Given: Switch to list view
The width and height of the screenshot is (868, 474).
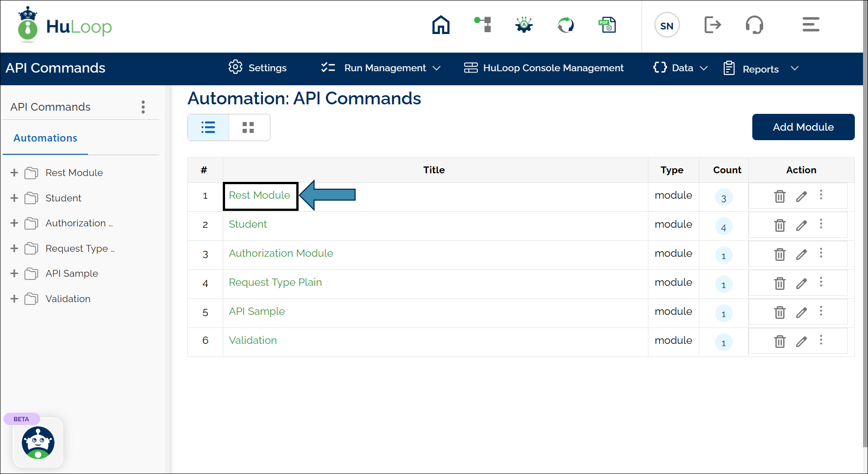Looking at the screenshot, I should [x=208, y=127].
